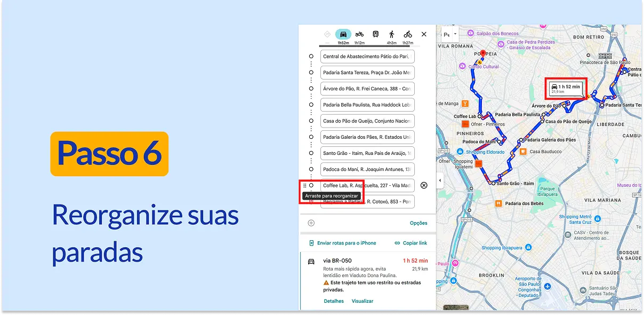Image resolution: width=644 pixels, height=315 pixels.
Task: Select the bicycle travel mode icon
Action: click(407, 34)
